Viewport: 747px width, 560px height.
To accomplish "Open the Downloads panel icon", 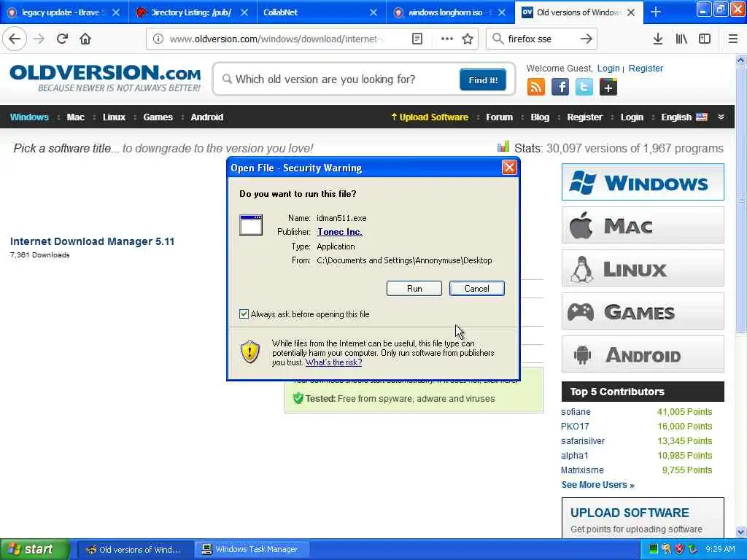I will tap(658, 39).
